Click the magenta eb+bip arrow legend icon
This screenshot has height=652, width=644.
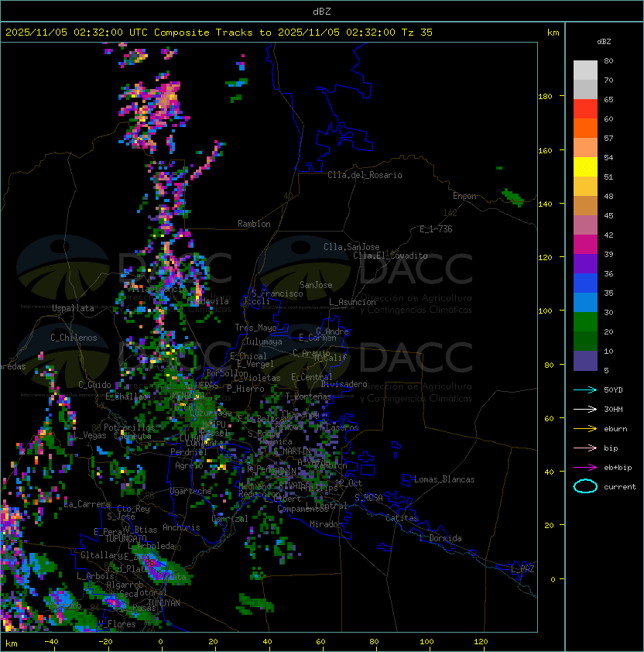tap(585, 468)
